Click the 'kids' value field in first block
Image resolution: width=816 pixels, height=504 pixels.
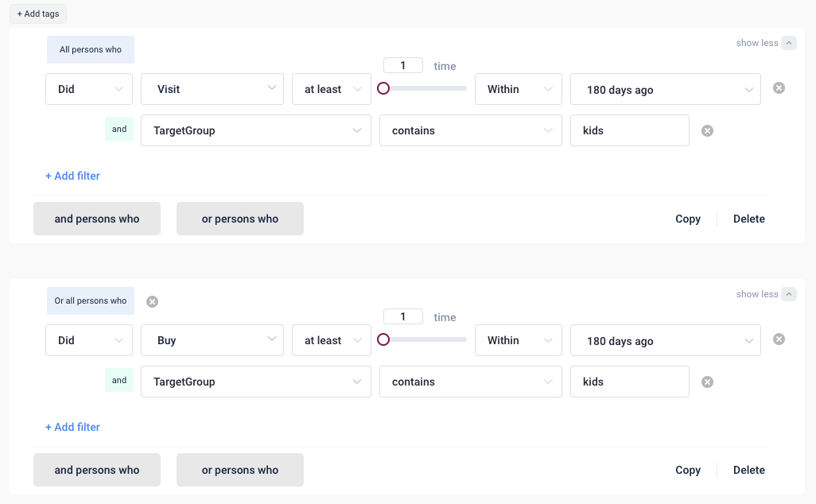click(629, 130)
